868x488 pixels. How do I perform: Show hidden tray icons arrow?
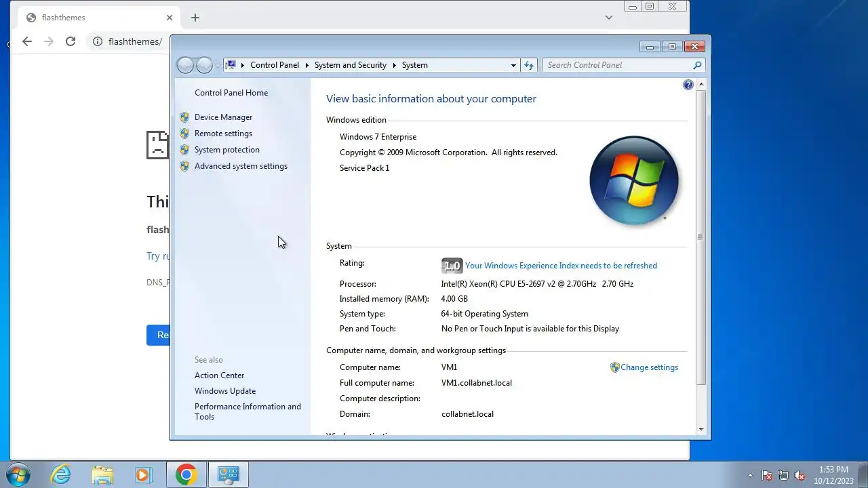coord(750,475)
